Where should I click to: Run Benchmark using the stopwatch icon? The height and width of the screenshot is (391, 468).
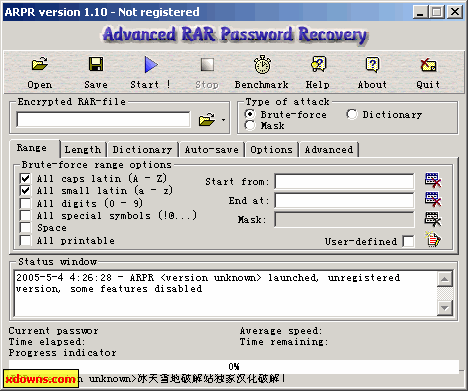[x=262, y=64]
